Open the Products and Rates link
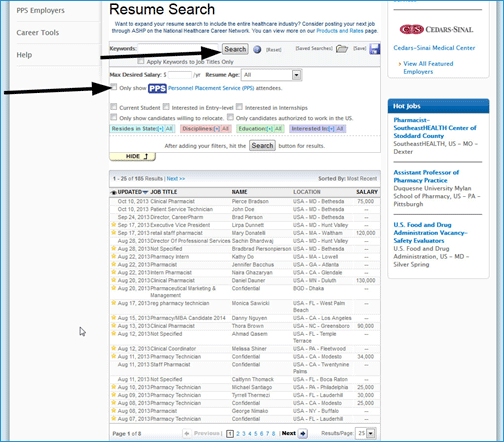 point(340,31)
